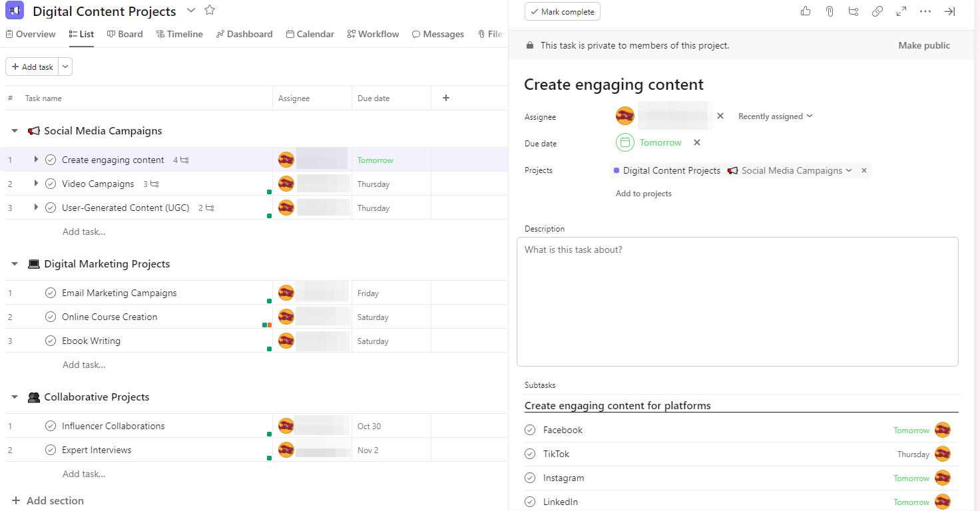Click the lock icon in privacy banner

click(530, 45)
